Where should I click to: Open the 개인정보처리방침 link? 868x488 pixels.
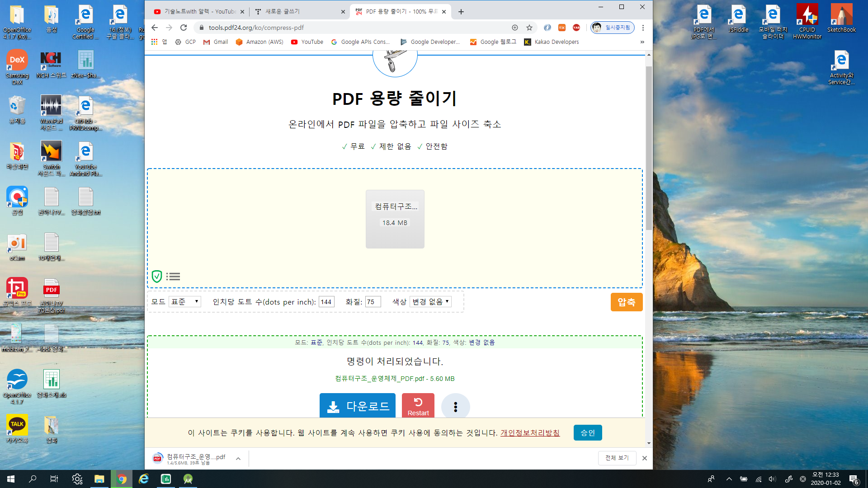click(x=530, y=433)
